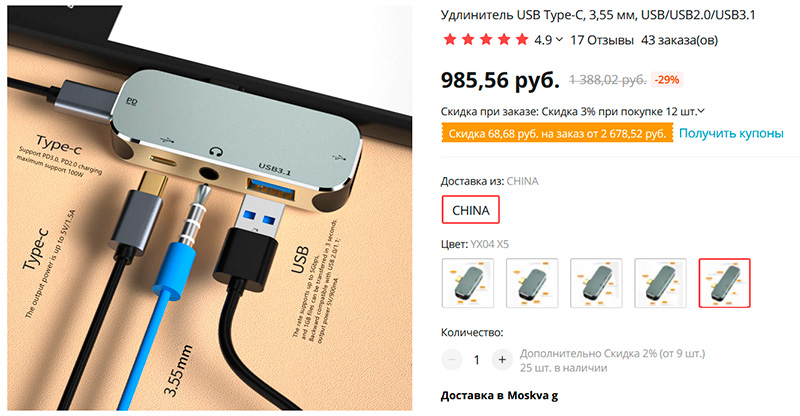Open the 17 Отзывы reviews link

point(602,40)
